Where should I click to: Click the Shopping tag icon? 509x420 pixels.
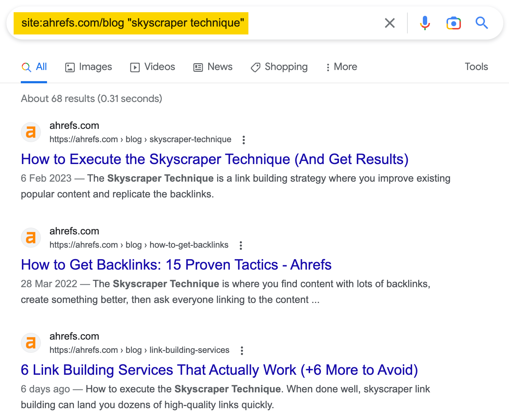tap(255, 67)
